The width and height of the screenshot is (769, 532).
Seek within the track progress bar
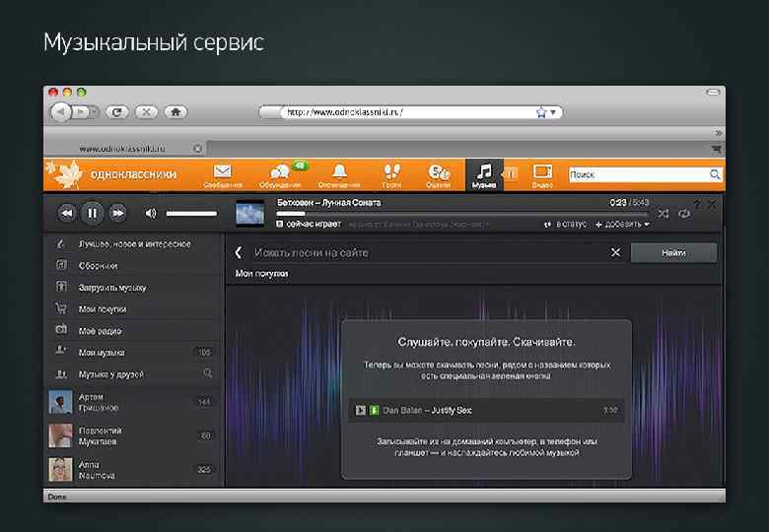coord(462,214)
